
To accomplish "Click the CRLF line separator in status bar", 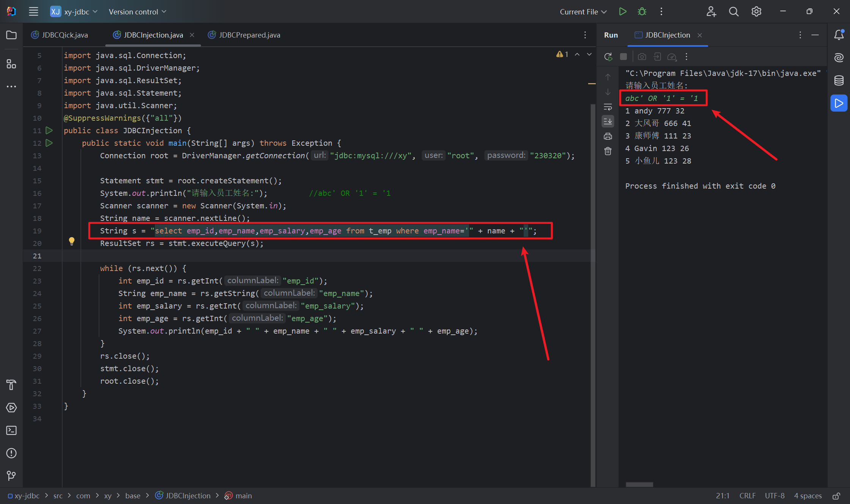I will [x=747, y=496].
